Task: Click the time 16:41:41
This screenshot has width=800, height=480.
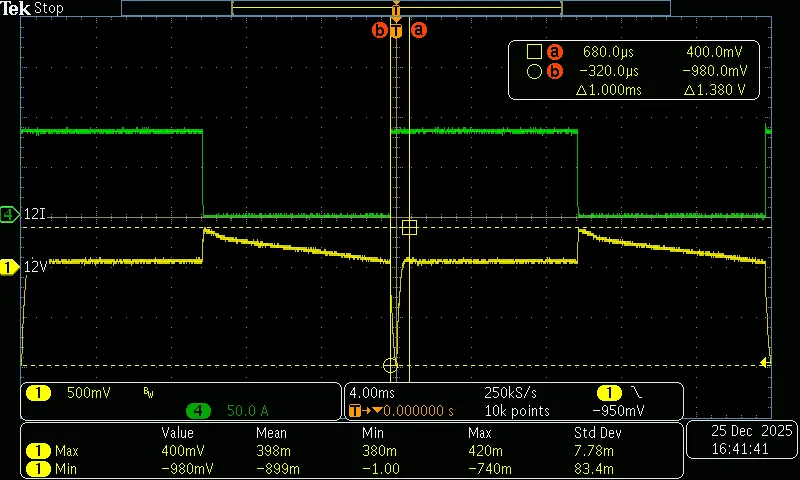Action: pyautogui.click(x=740, y=449)
